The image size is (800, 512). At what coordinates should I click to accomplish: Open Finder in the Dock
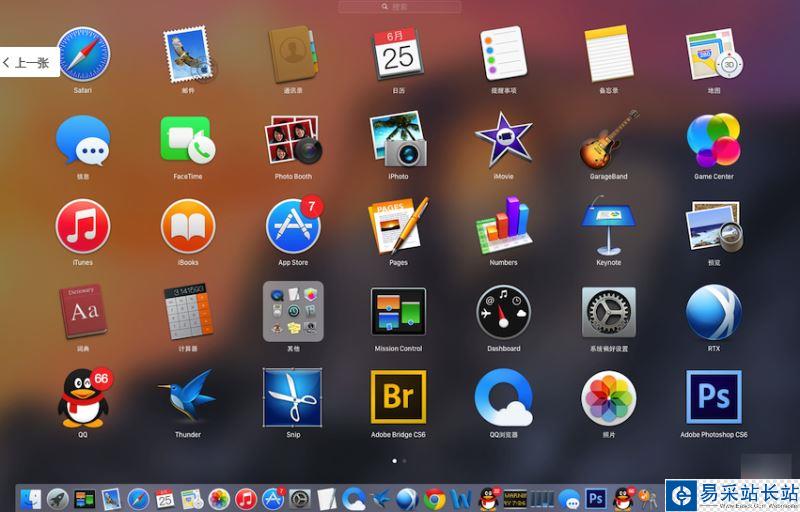[x=32, y=499]
